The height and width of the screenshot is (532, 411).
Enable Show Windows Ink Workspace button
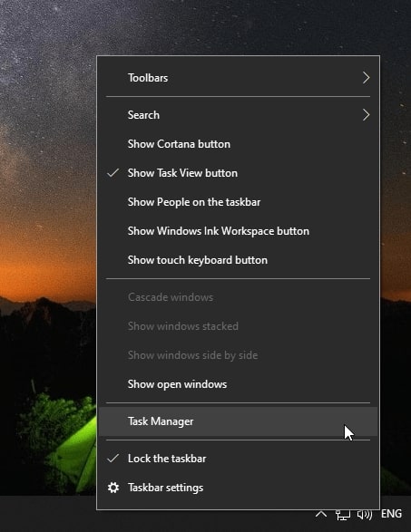[238, 231]
